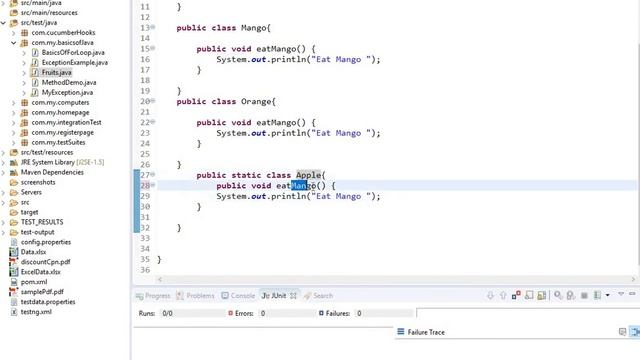Click the pom.xml file icon
This screenshot has height=360, width=640.
[x=14, y=282]
